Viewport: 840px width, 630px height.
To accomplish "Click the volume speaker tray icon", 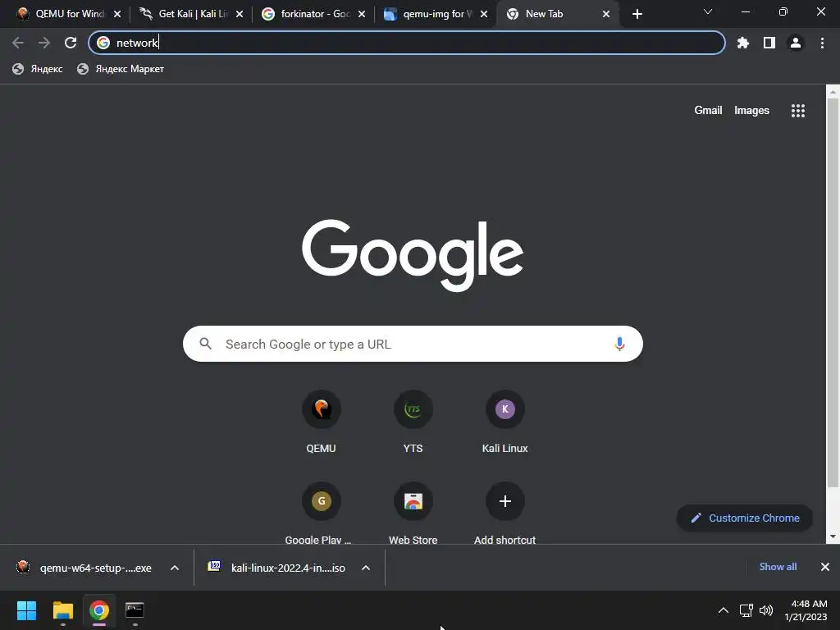I will coord(766,610).
